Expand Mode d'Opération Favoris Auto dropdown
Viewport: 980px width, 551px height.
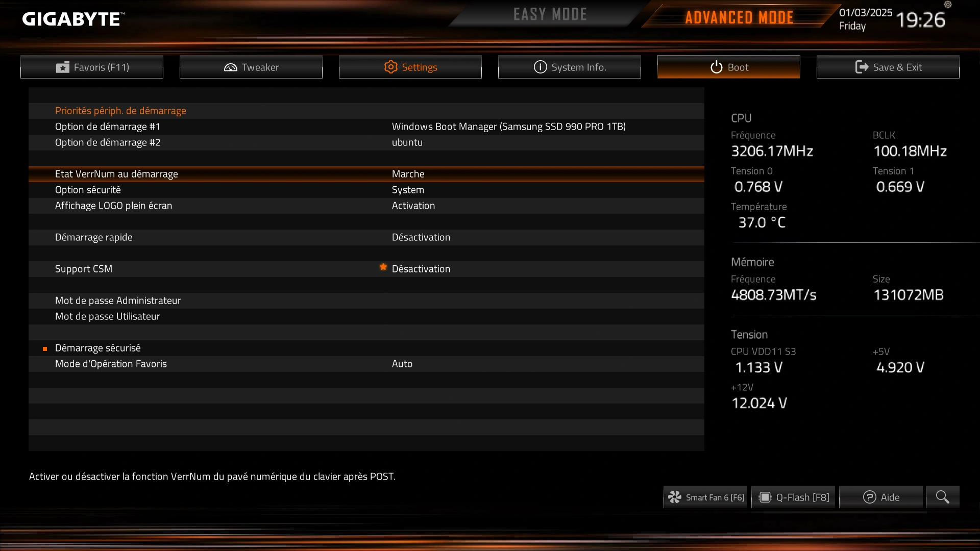[402, 363]
